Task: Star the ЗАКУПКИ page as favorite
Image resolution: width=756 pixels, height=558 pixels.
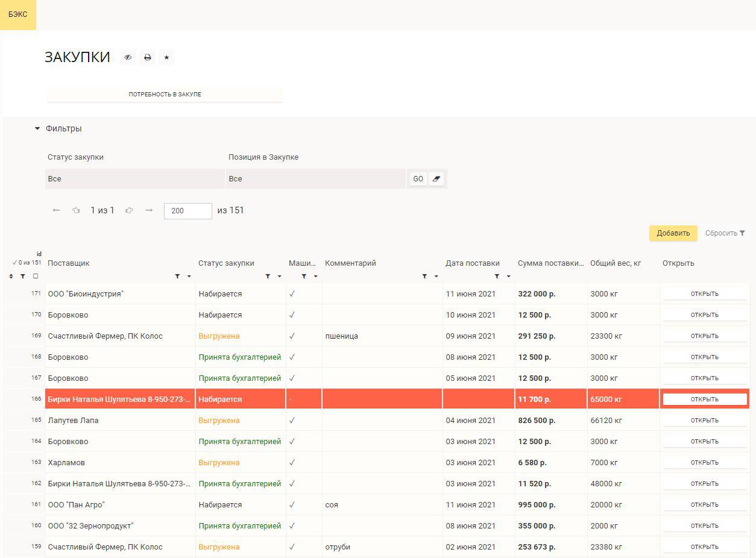Action: (166, 57)
